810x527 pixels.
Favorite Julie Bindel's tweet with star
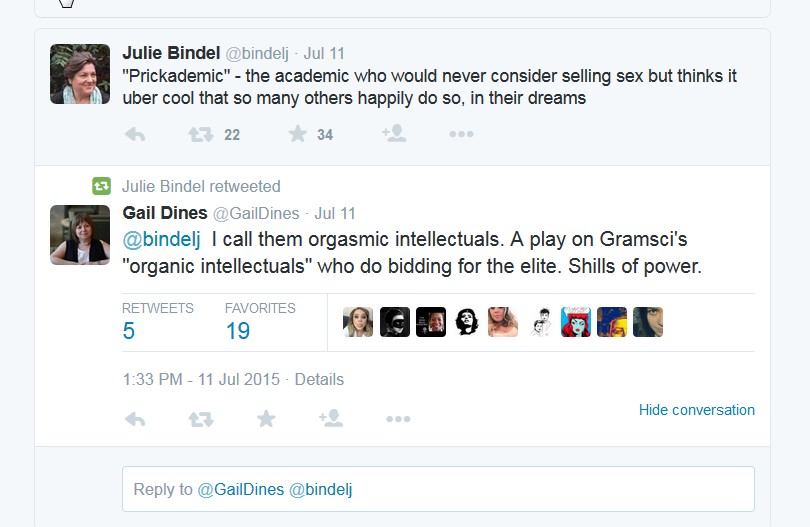[x=297, y=134]
